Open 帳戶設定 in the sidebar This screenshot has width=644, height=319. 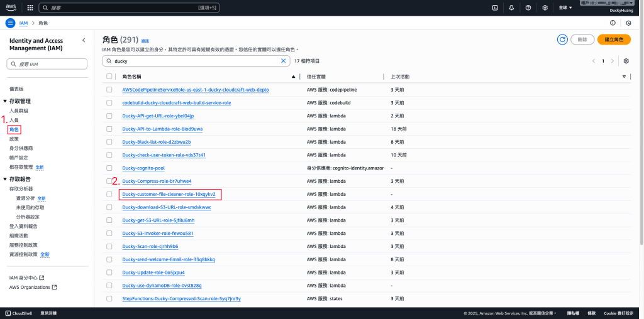19,158
